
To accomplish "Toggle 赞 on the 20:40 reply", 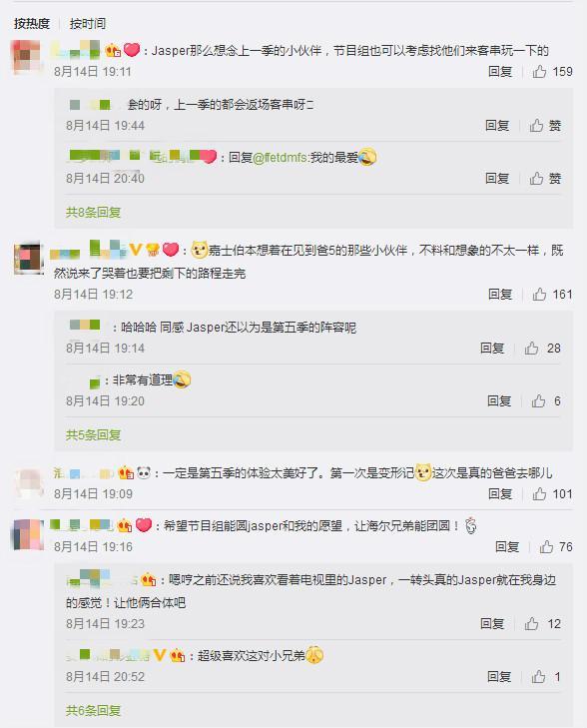I will pos(545,179).
